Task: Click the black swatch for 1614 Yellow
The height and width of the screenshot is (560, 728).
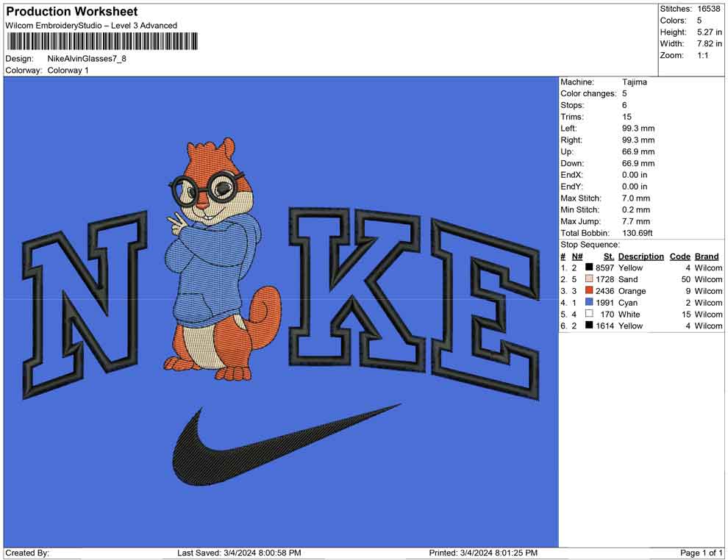Action: (x=589, y=326)
